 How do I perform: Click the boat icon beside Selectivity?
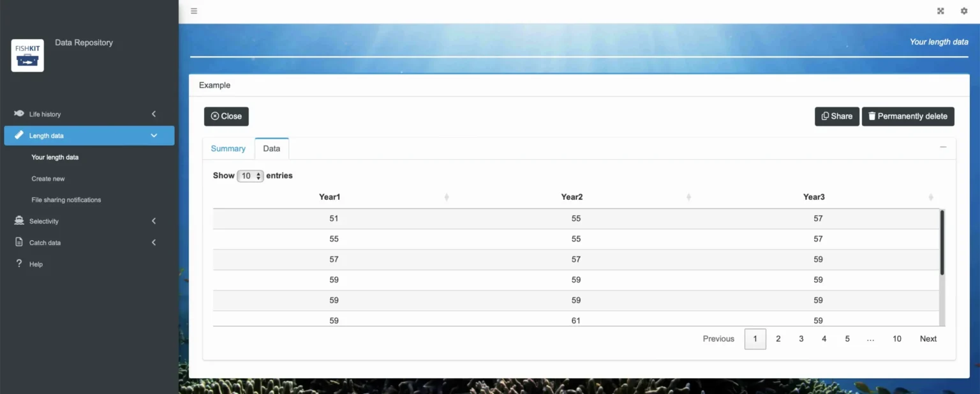pyautogui.click(x=19, y=221)
